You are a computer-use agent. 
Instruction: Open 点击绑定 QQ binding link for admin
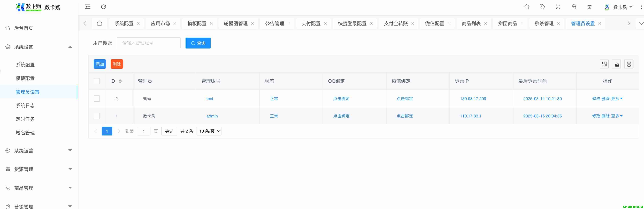[341, 116]
